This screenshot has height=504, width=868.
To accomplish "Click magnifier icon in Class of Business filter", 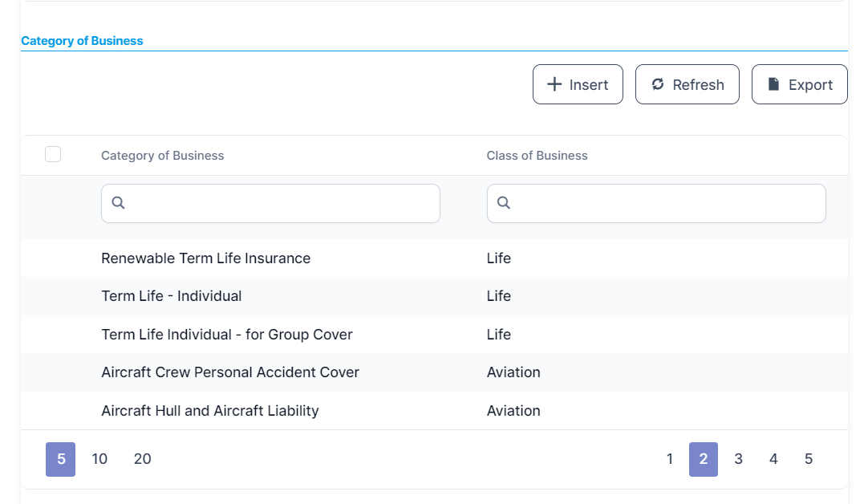I will 504,203.
